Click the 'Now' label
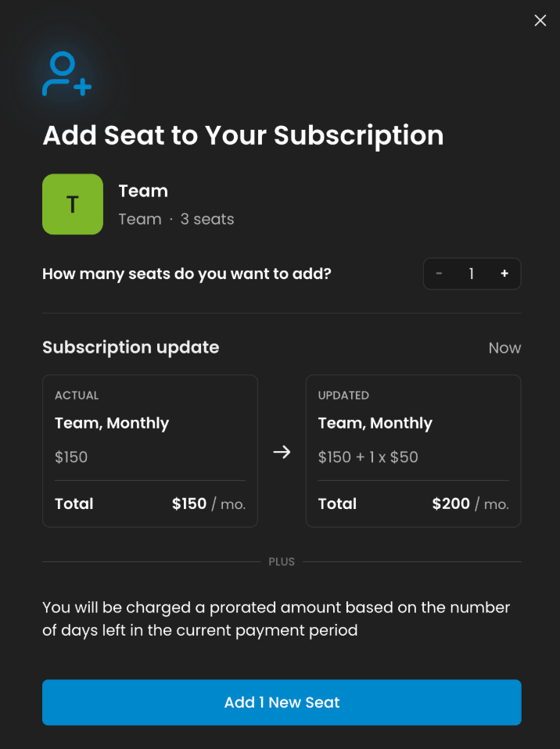This screenshot has width=560, height=749. click(504, 348)
